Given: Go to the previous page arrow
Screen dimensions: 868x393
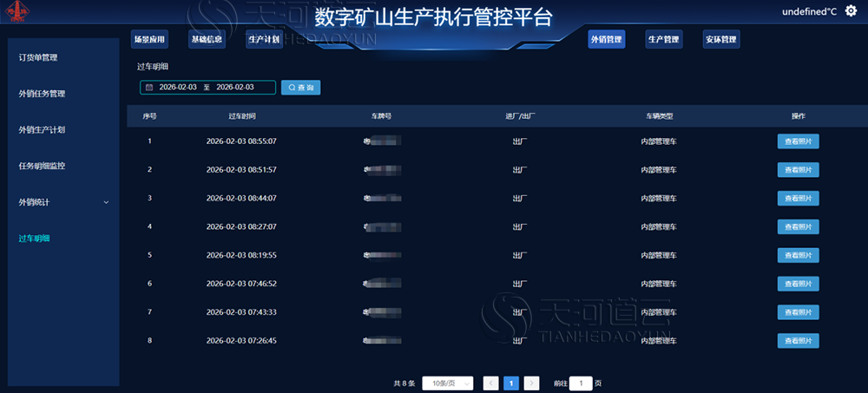Looking at the screenshot, I should click(x=491, y=383).
